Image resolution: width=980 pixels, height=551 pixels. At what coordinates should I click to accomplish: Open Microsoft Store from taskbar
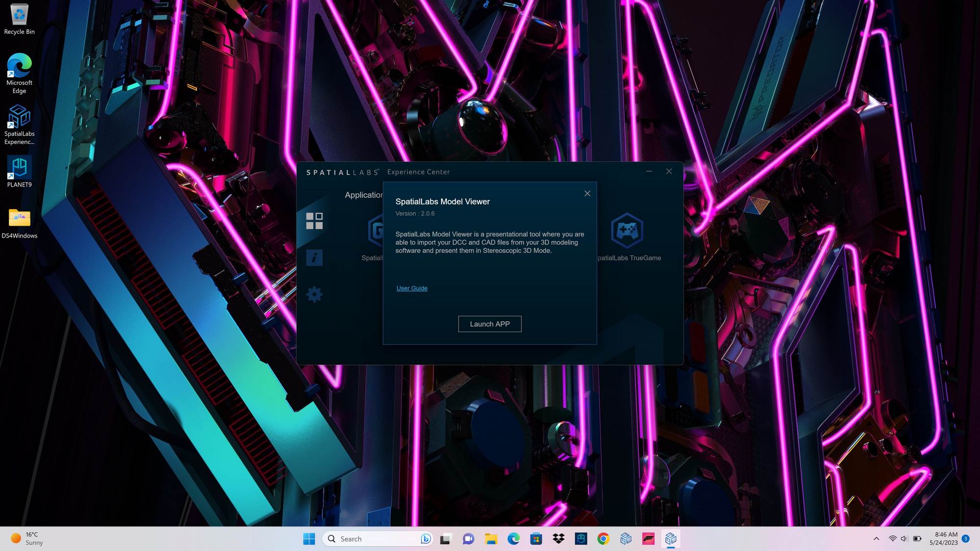(536, 539)
